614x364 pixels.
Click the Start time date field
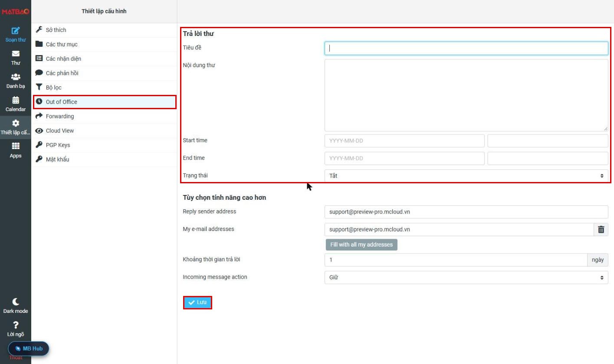tap(404, 141)
